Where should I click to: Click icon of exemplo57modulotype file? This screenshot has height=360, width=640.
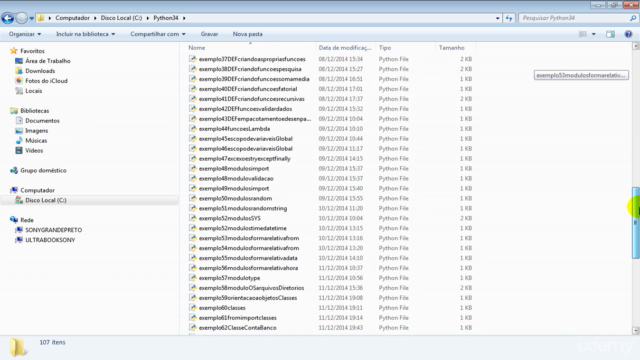[x=193, y=278]
